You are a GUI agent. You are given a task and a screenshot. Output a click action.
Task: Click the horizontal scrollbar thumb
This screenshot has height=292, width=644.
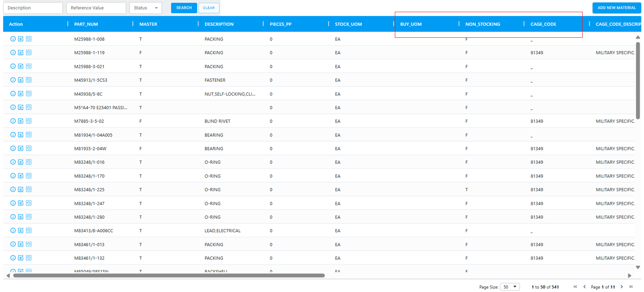(169, 275)
